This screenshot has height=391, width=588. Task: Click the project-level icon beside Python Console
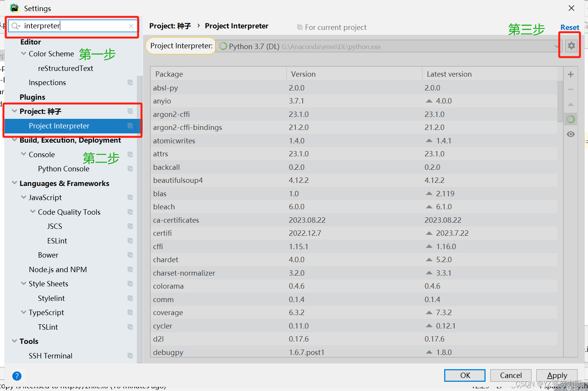130,169
